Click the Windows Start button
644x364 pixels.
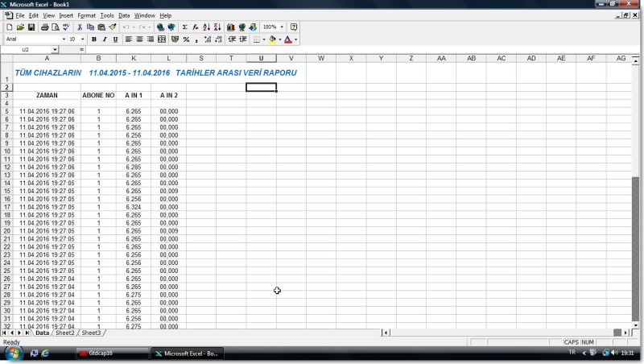tap(13, 354)
